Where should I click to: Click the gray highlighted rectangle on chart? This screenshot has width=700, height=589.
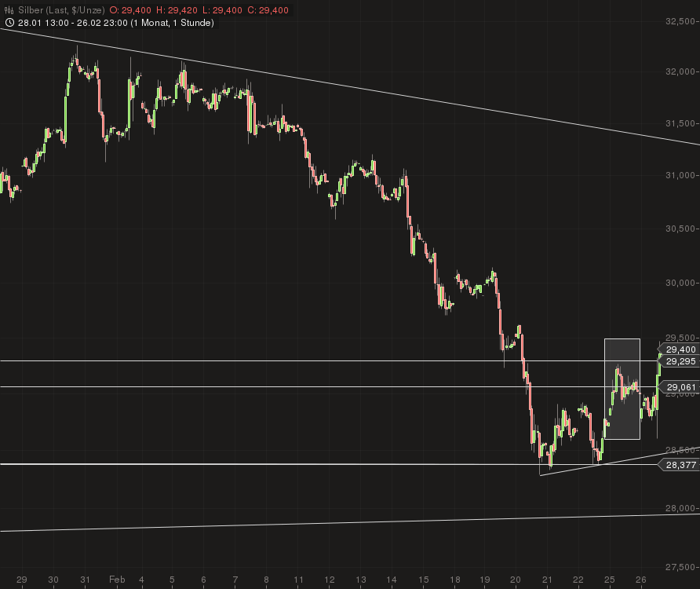[x=622, y=389]
